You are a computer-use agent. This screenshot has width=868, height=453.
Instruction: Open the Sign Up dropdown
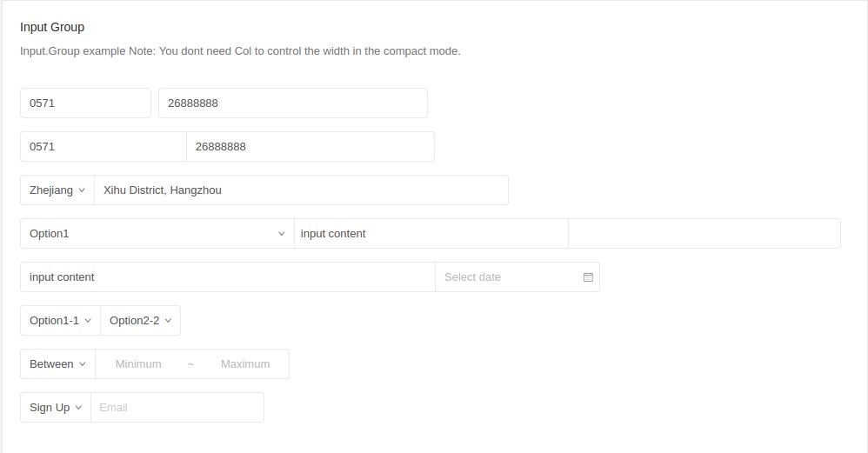(x=56, y=408)
